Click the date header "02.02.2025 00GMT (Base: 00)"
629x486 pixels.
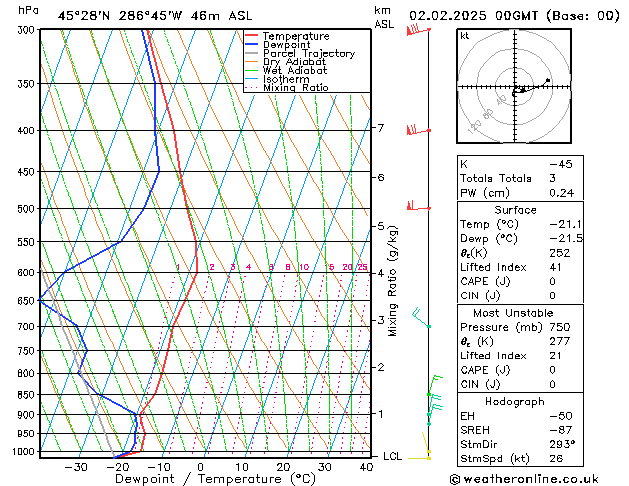[x=514, y=16]
